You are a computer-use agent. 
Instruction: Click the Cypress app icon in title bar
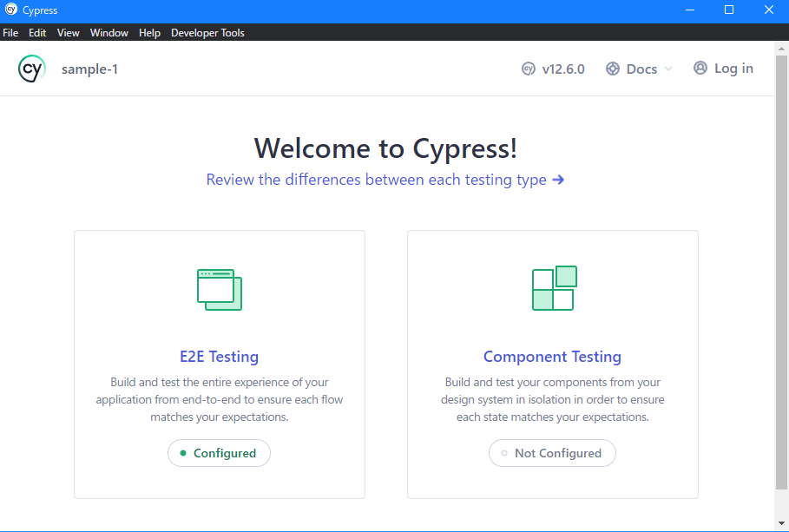pos(10,10)
